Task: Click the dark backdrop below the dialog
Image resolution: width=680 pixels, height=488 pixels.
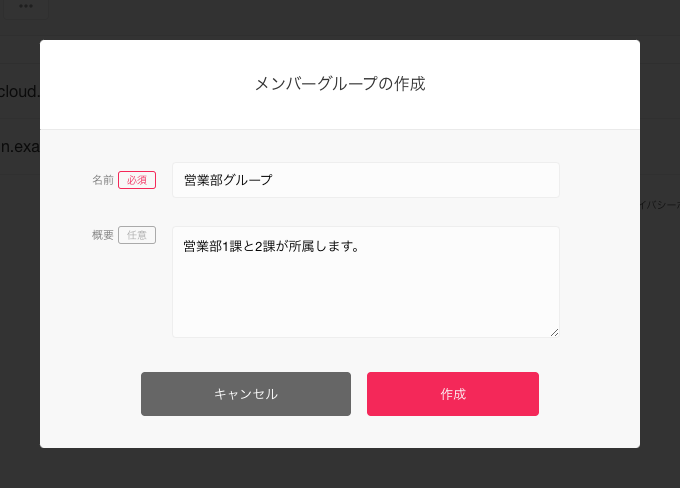Action: (340, 468)
